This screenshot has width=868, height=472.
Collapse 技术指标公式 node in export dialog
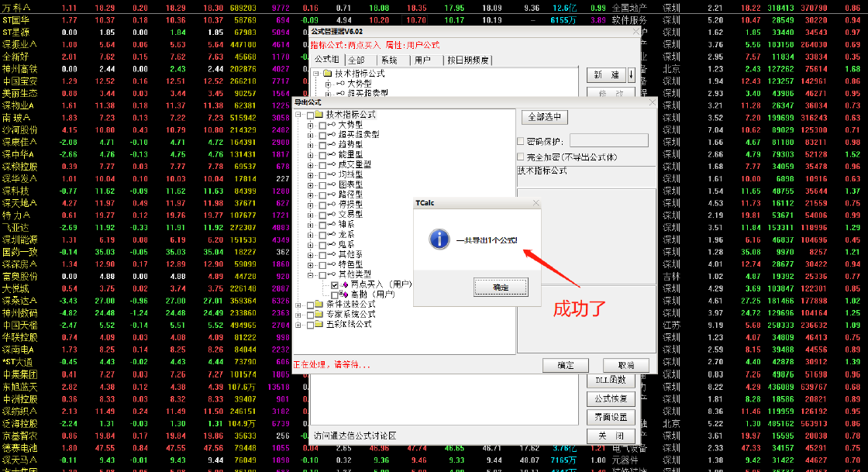pos(298,115)
